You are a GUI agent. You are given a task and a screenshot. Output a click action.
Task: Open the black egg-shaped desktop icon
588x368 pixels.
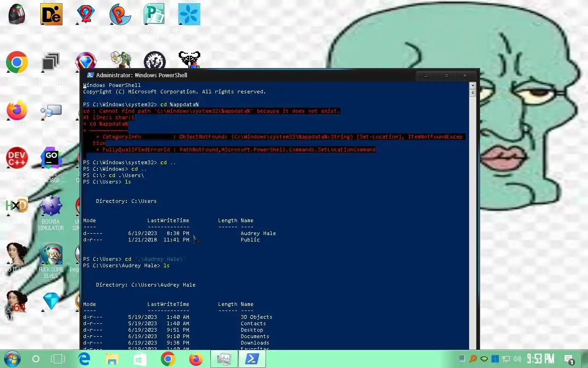coord(17,15)
